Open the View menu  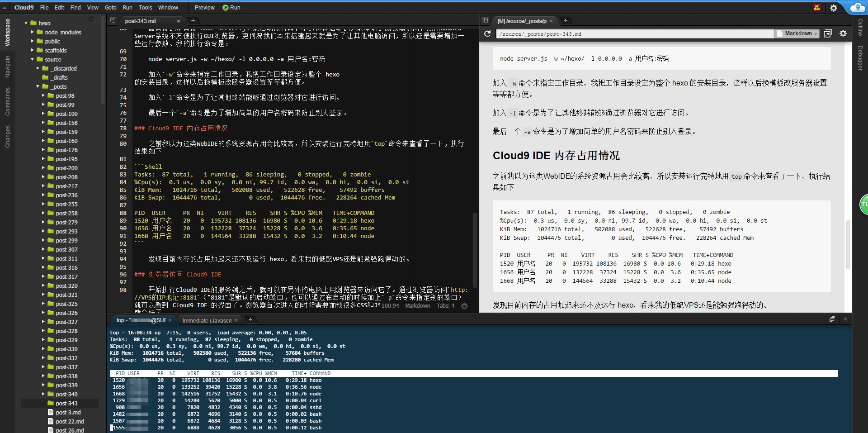[93, 8]
